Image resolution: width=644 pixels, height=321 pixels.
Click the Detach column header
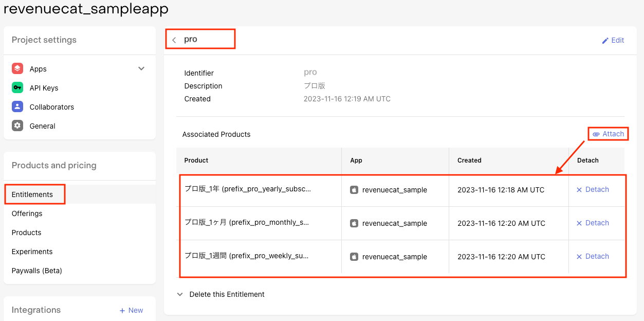click(x=588, y=160)
